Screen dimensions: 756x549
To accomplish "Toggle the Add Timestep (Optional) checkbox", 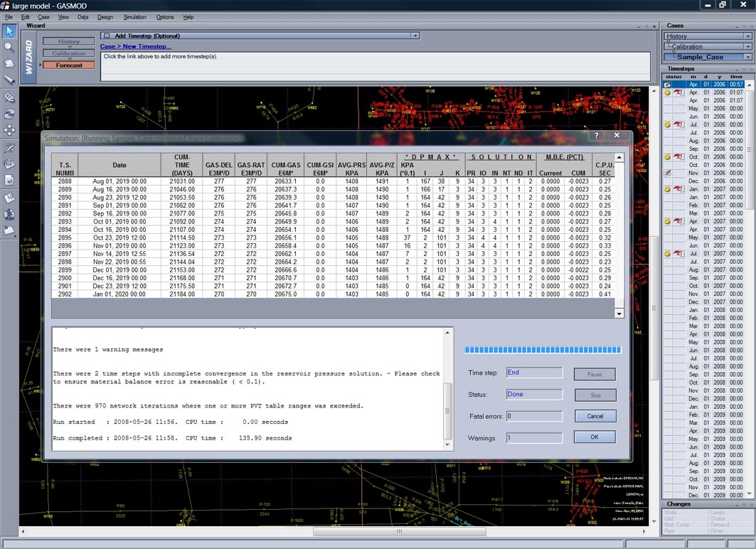I will [107, 36].
